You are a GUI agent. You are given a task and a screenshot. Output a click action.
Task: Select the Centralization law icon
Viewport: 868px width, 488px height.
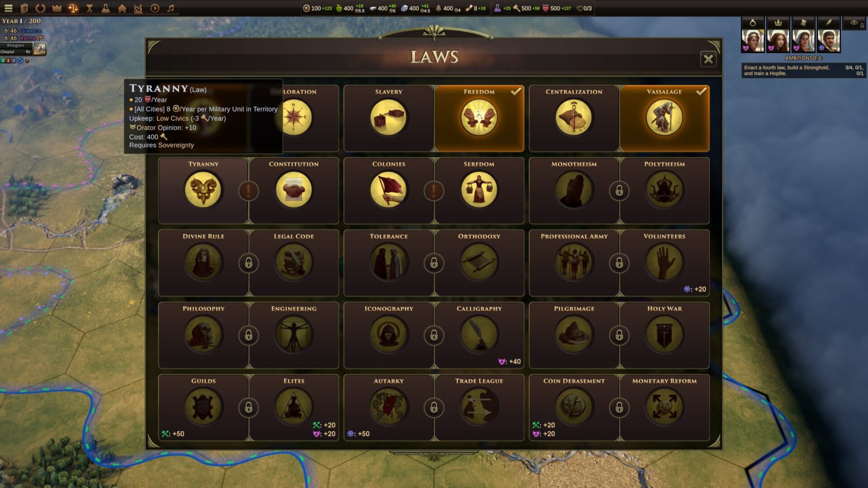tap(574, 118)
